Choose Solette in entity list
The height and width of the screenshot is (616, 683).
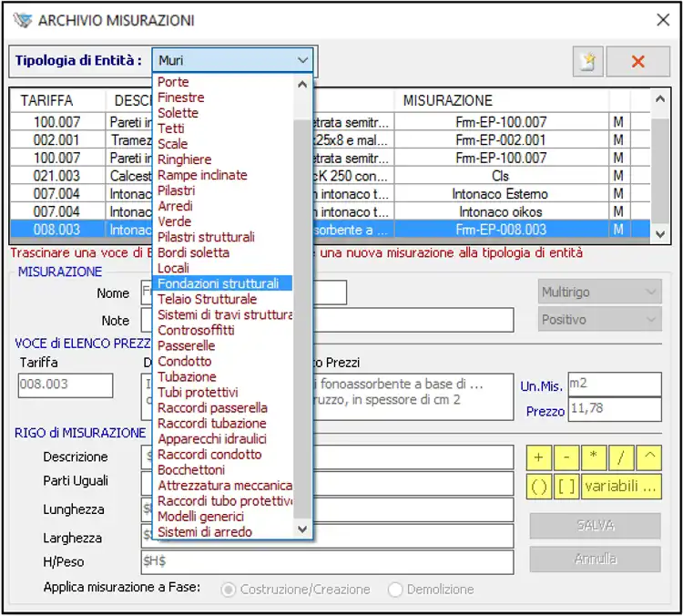pos(223,113)
